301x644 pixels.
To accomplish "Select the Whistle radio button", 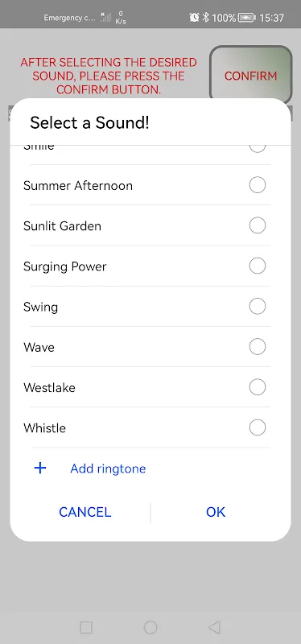I will [258, 427].
